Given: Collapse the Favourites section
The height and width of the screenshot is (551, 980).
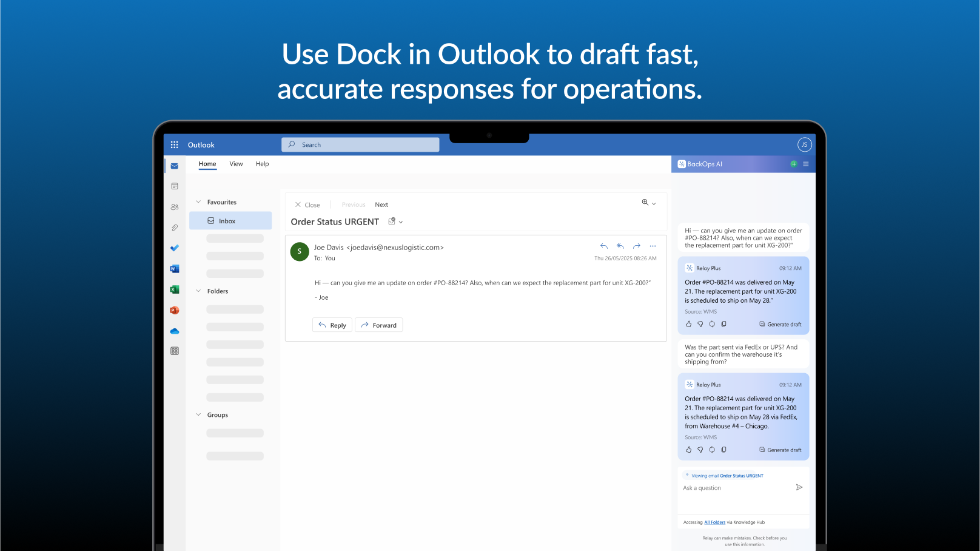Looking at the screenshot, I should tap(198, 201).
